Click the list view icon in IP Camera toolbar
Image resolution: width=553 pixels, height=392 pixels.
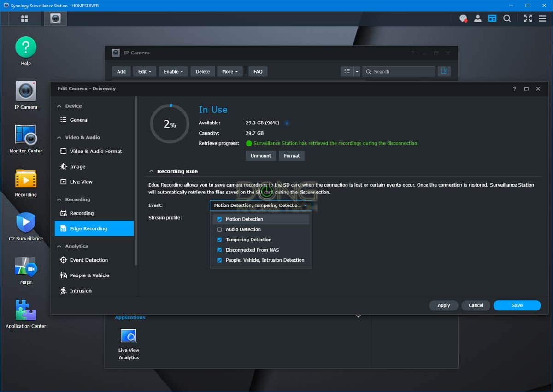pyautogui.click(x=347, y=71)
